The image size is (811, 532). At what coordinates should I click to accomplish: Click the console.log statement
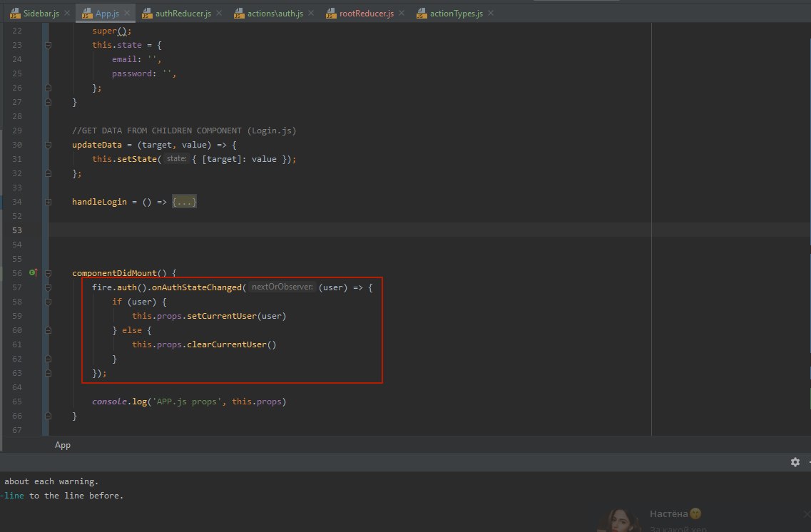pyautogui.click(x=189, y=401)
